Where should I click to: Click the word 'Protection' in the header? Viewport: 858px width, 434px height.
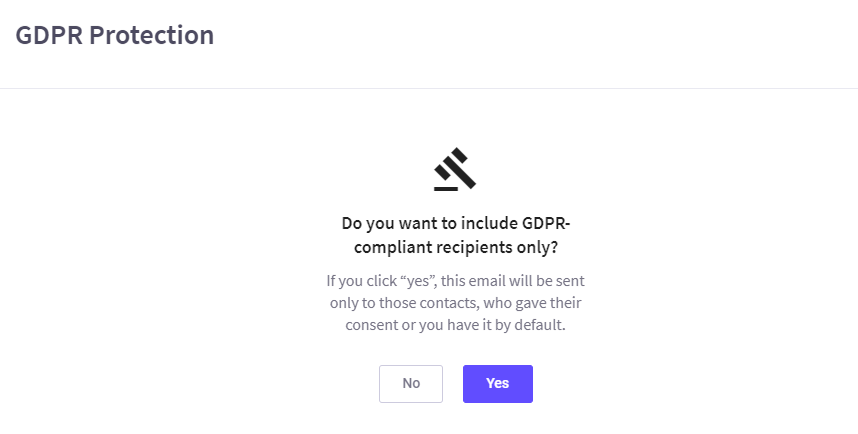152,35
